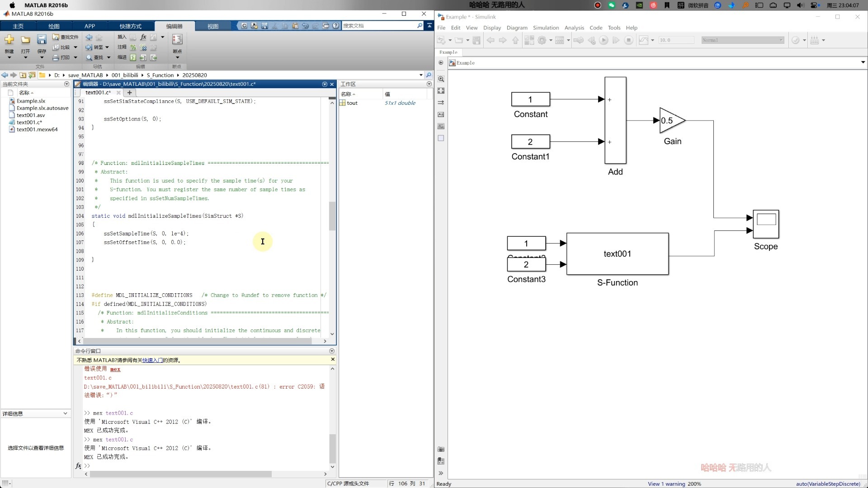The image size is (868, 488).
Task: Open the Simulink Diagram menu
Action: click(x=517, y=28)
